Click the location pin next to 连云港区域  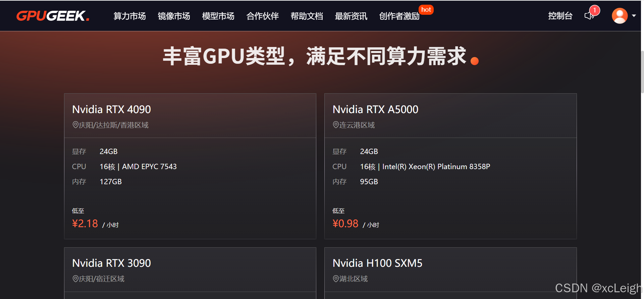(336, 125)
